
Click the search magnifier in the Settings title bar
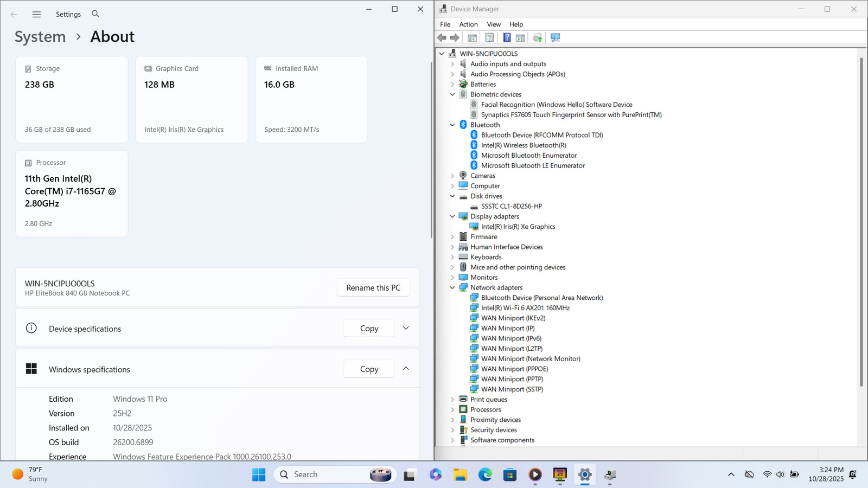pyautogui.click(x=95, y=14)
